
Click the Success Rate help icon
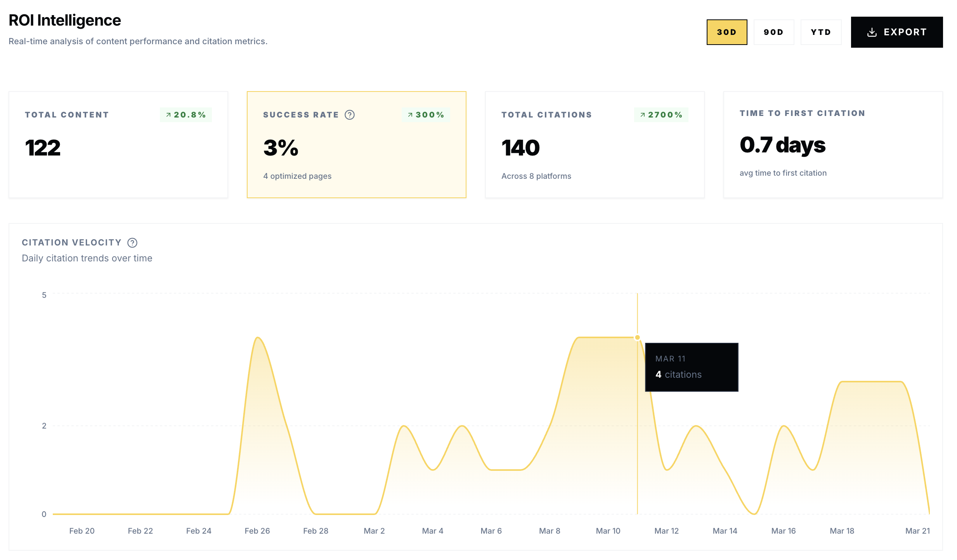coord(350,115)
